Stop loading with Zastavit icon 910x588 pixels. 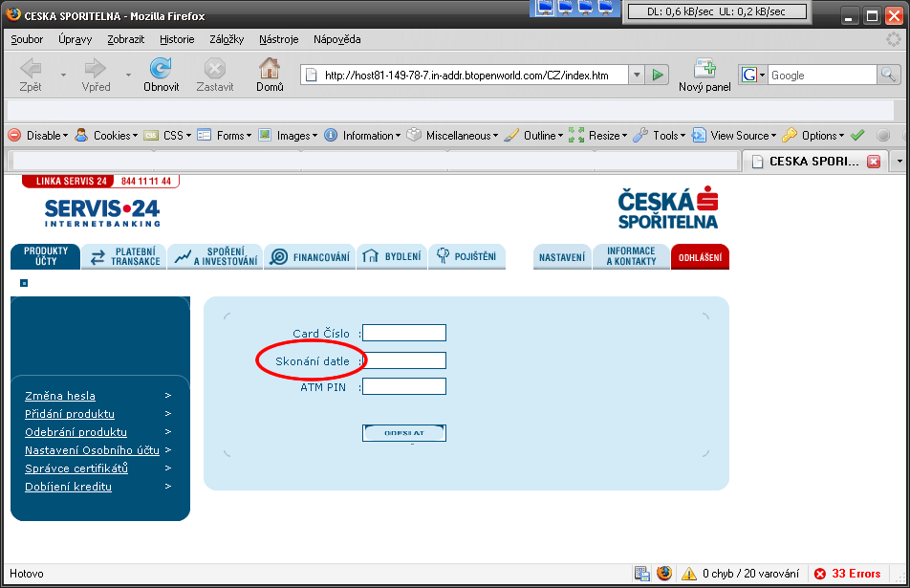coord(215,76)
